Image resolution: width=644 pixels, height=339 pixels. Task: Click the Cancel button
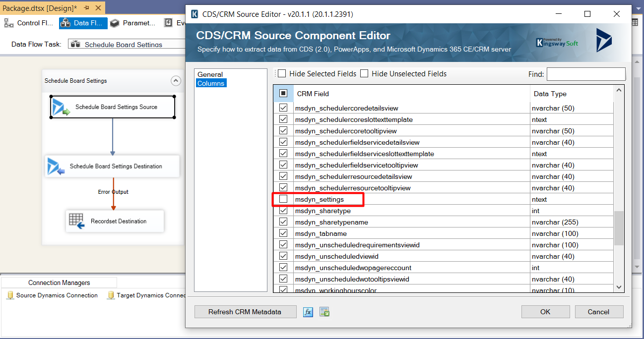pos(598,312)
